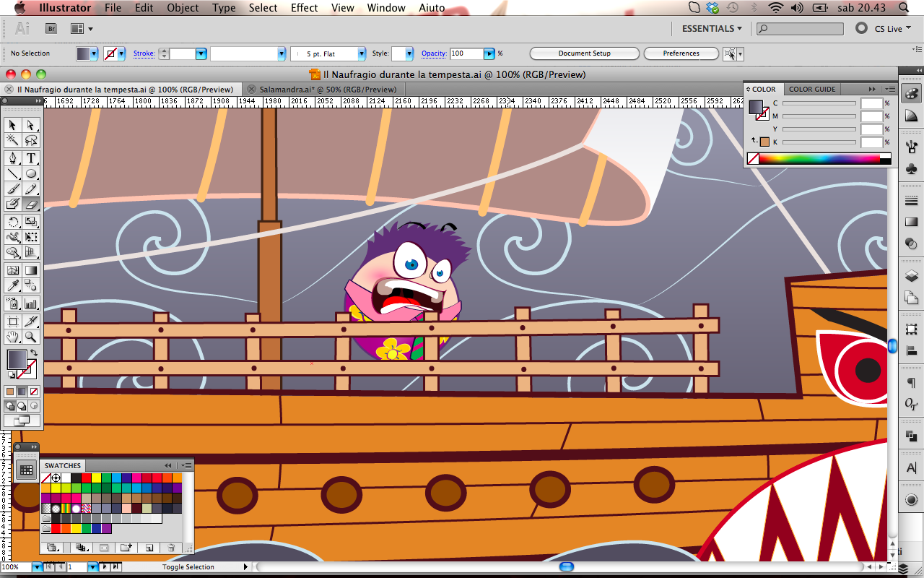The image size is (924, 578).
Task: Select the Hand tool
Action: pos(13,337)
